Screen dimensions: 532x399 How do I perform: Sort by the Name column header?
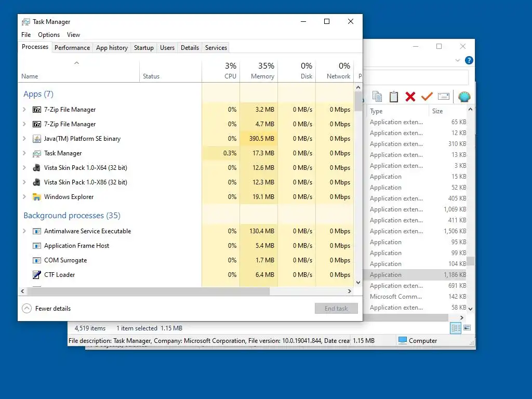click(79, 71)
